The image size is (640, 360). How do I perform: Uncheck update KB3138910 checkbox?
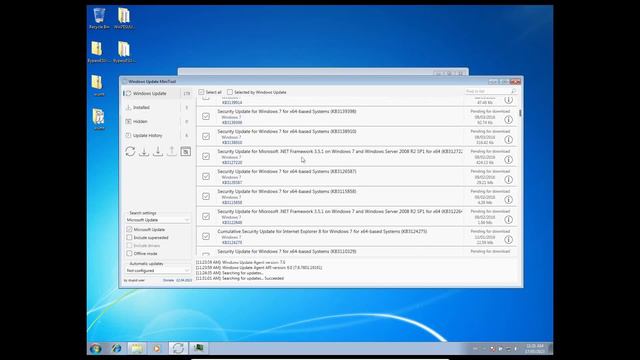pos(206,136)
